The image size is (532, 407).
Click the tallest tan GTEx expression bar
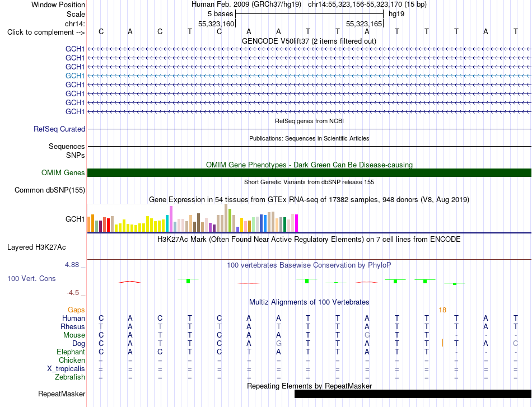[x=226, y=218]
